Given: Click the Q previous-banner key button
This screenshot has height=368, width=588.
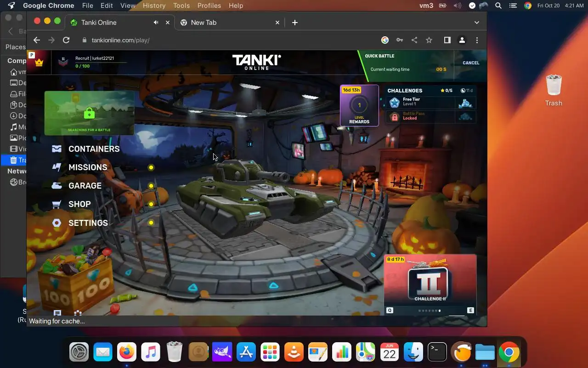Looking at the screenshot, I should (390, 310).
